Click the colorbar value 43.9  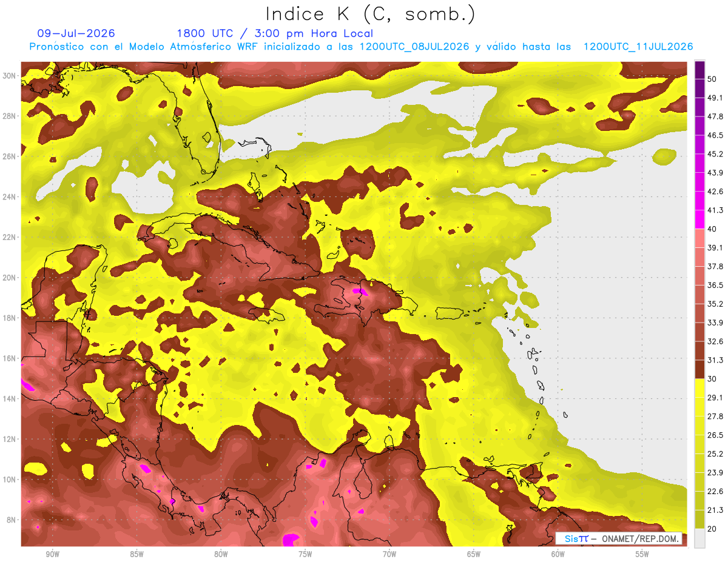(715, 173)
